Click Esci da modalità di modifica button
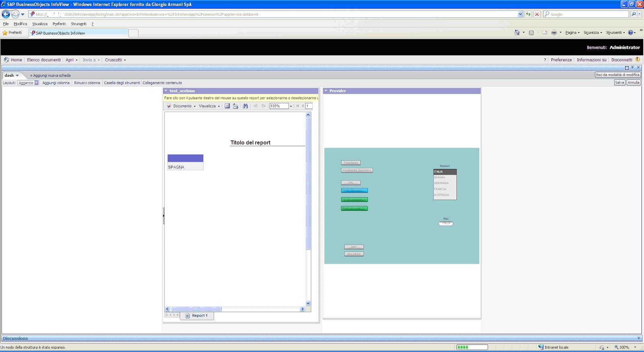Screen dimensions: 644x352 point(618,75)
